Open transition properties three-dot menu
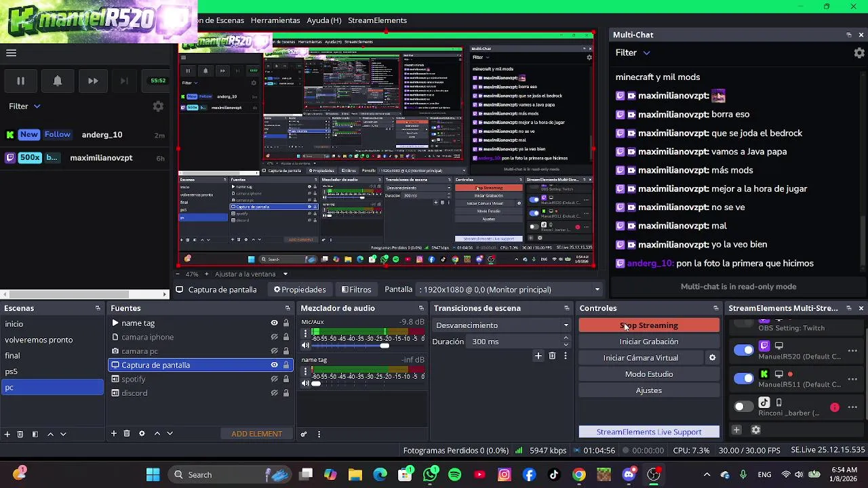The height and width of the screenshot is (488, 868). (x=566, y=356)
